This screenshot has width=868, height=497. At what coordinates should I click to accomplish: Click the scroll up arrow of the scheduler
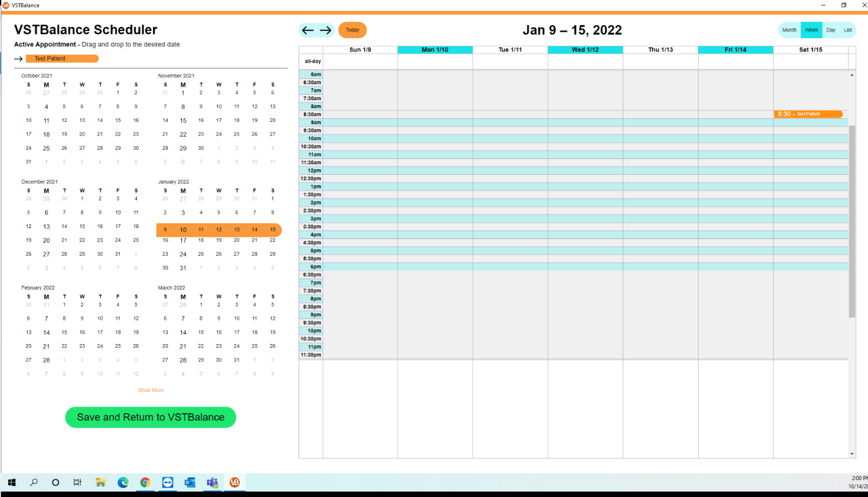(852, 75)
